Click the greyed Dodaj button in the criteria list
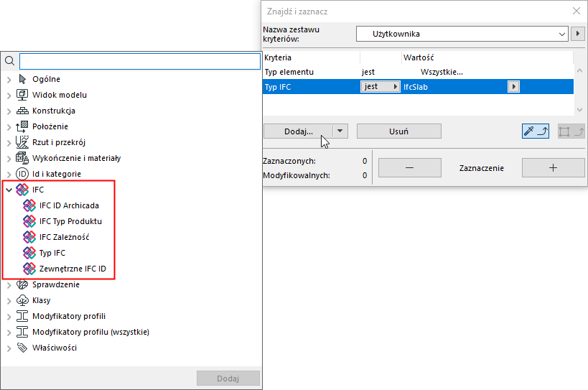This screenshot has width=588, height=390. click(x=228, y=379)
